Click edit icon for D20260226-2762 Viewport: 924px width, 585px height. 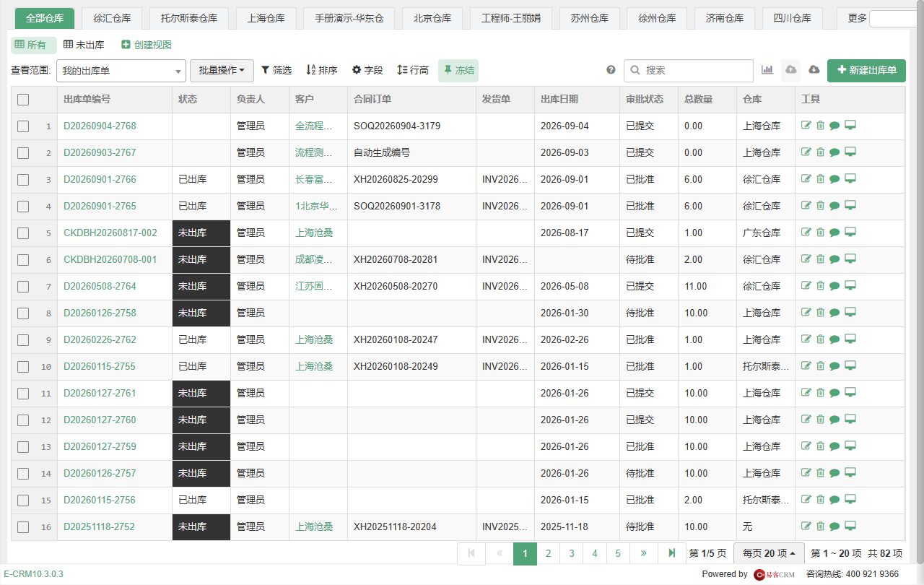point(806,339)
